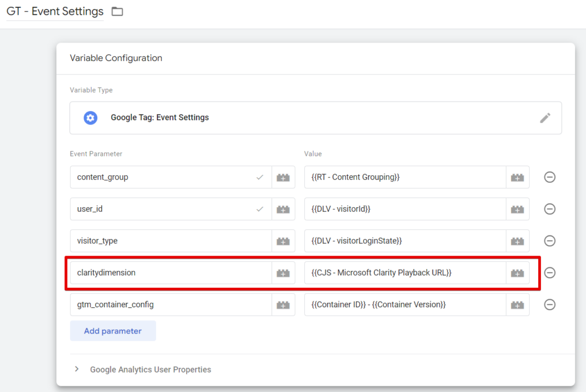
Task: Open variable picker for gtm_container_config parameter
Action: click(x=283, y=304)
